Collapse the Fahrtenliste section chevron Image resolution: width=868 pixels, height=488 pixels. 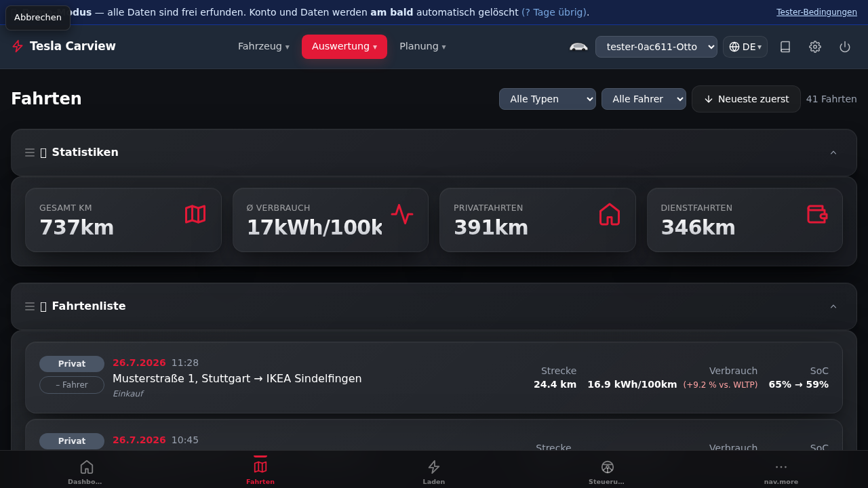(x=833, y=306)
